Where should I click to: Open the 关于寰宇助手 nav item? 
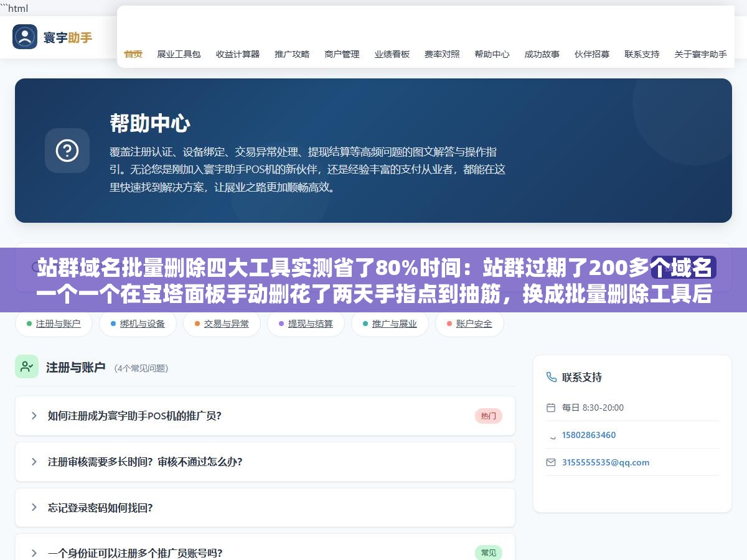click(700, 54)
